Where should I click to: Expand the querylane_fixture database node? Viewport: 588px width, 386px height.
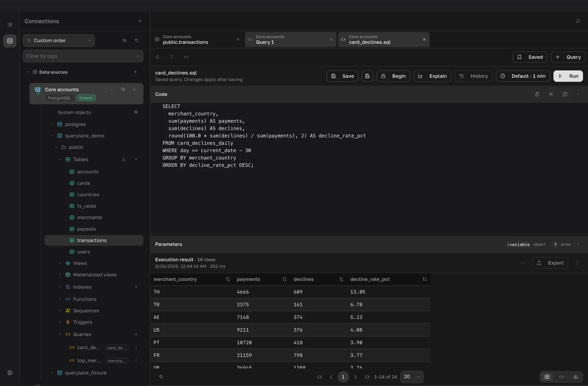tap(52, 373)
